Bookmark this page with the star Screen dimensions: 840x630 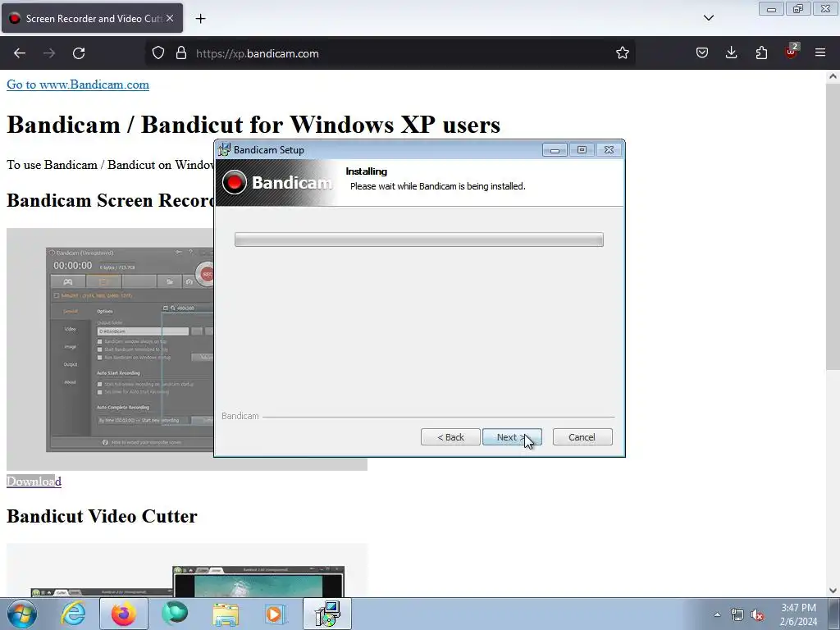coord(622,53)
